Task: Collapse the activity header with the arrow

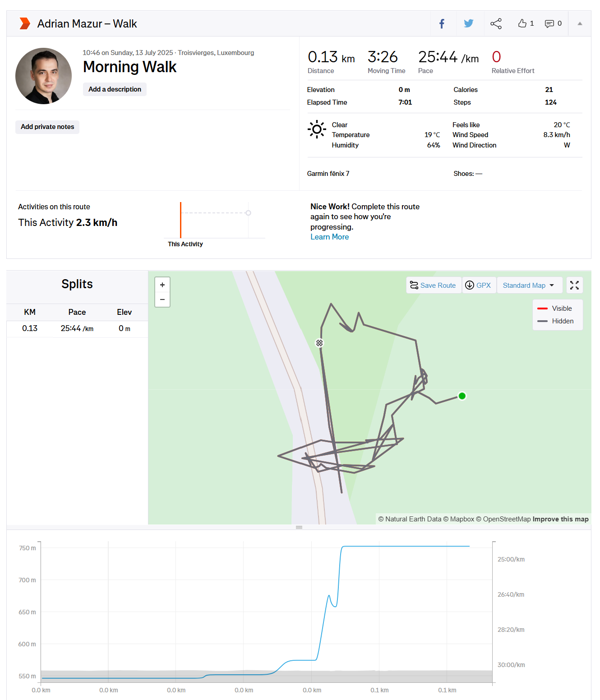Action: pyautogui.click(x=580, y=24)
